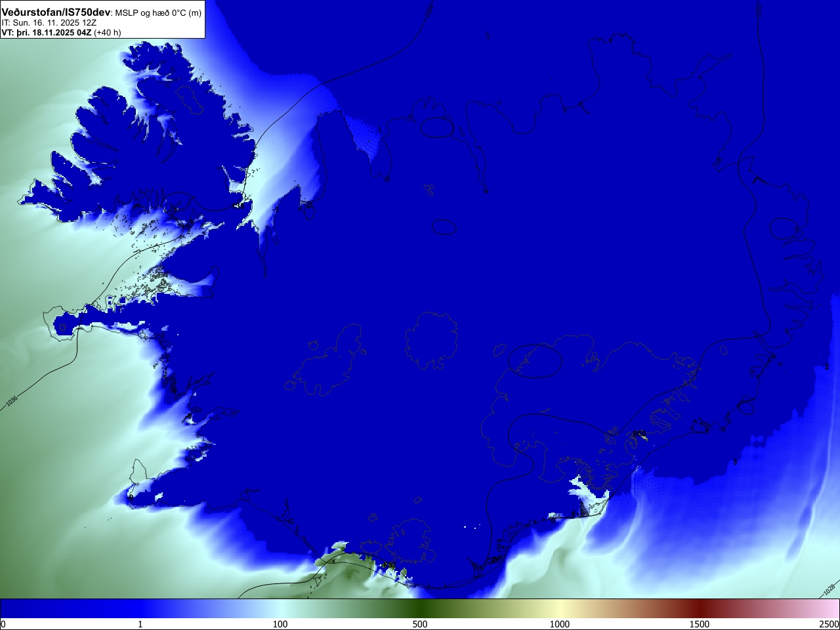Viewport: 840px width, 630px height.
Task: Click the colorbar tick label 1
Action: 140,624
